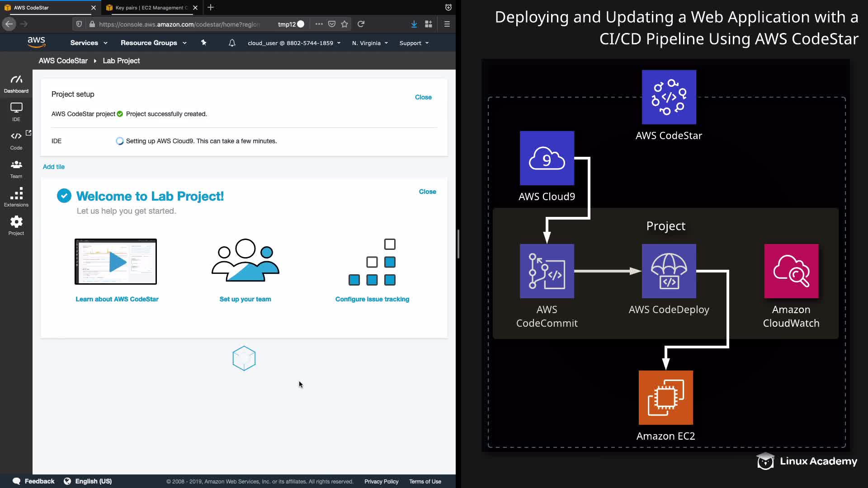Reload the page in browser
Screen dimensions: 868x488
tap(361, 24)
